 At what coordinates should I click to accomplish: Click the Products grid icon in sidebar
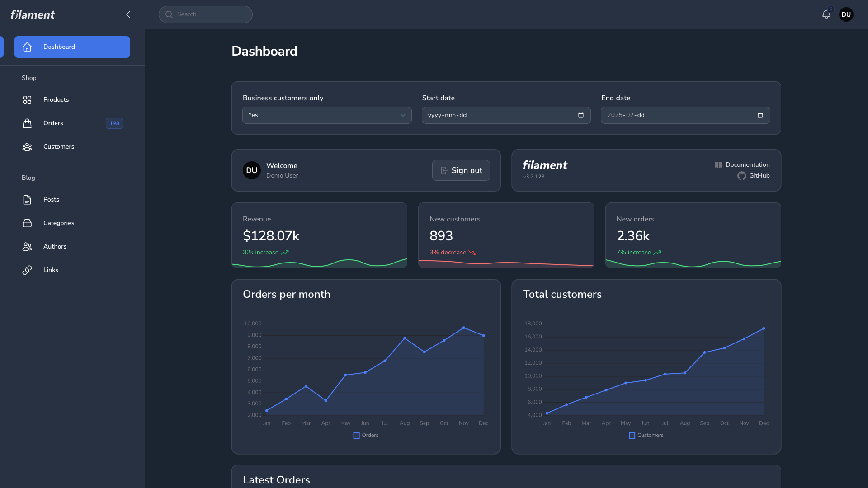point(27,100)
